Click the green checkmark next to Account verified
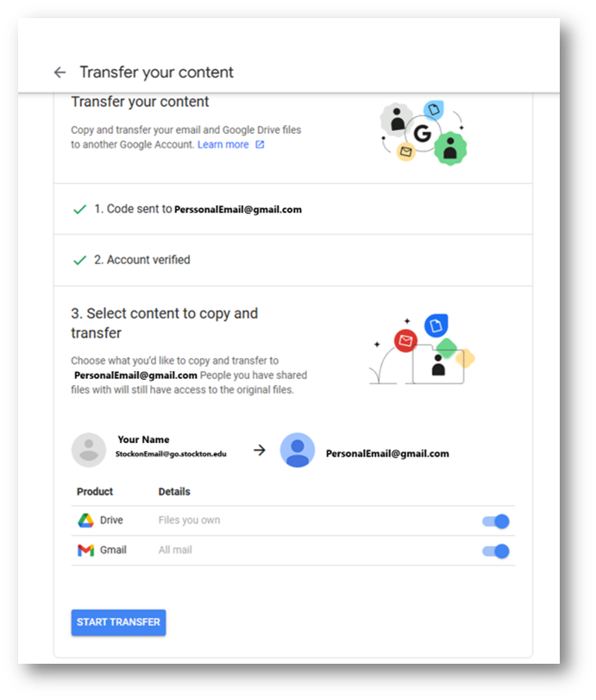This screenshot has height=700, width=596. pos(80,261)
